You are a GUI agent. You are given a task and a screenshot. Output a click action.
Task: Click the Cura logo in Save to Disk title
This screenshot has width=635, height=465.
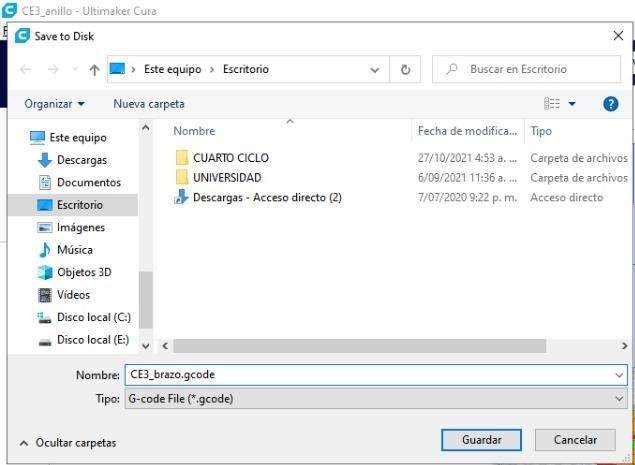tap(23, 36)
